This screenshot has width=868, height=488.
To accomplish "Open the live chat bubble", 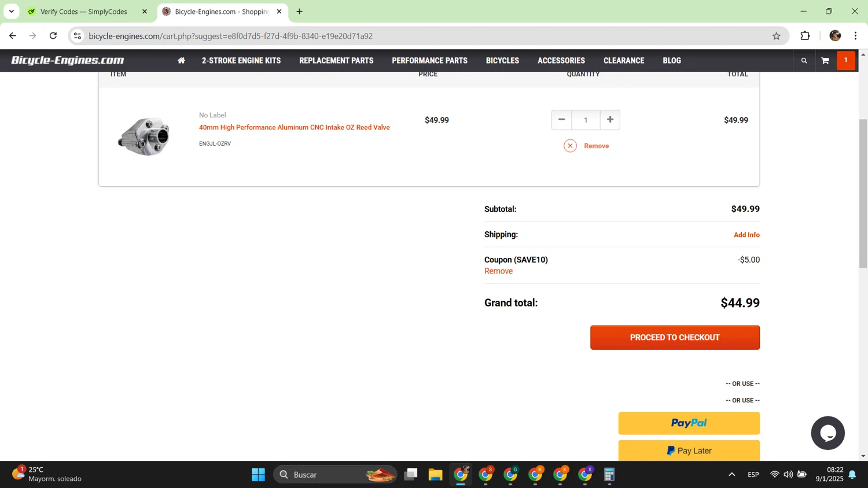I will click(827, 433).
